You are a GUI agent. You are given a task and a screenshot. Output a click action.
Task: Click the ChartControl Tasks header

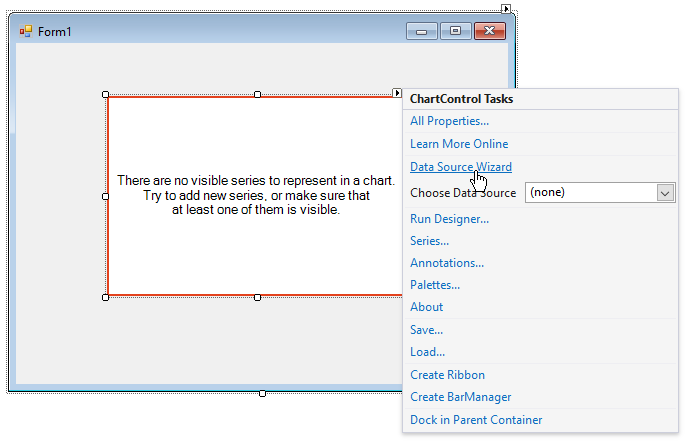(x=461, y=99)
